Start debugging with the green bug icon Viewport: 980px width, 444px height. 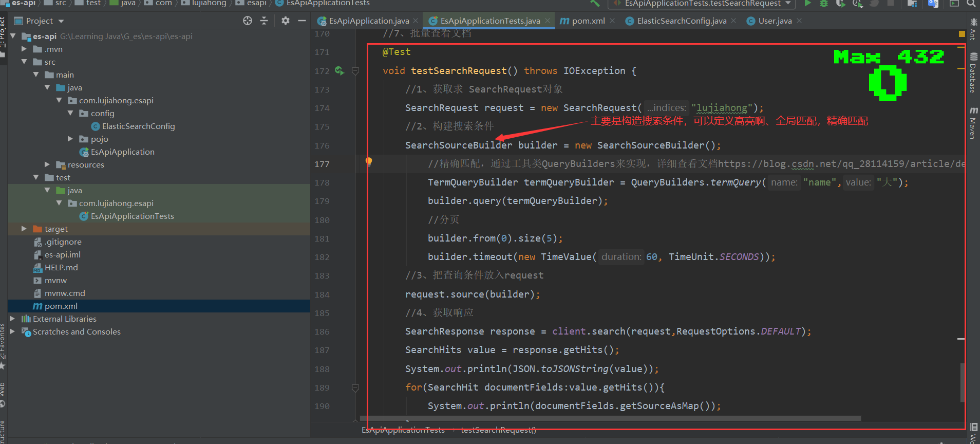(824, 3)
